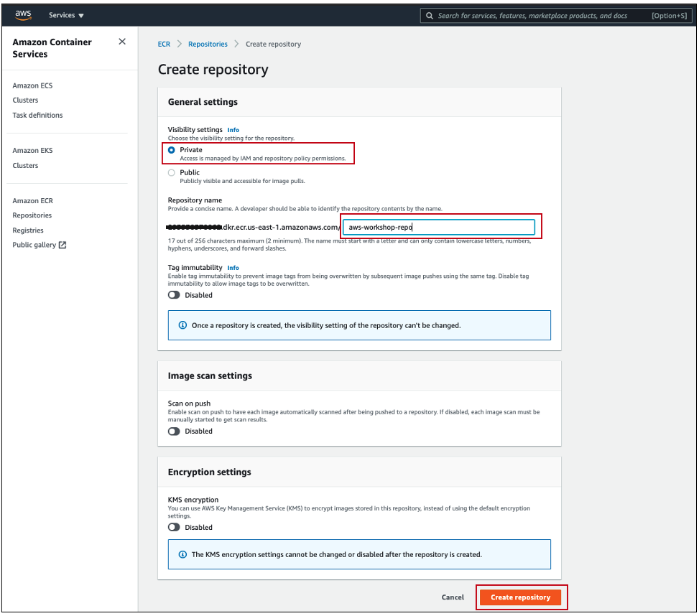699x616 pixels.
Task: Go to Repositories in sidebar
Action: pyautogui.click(x=32, y=215)
